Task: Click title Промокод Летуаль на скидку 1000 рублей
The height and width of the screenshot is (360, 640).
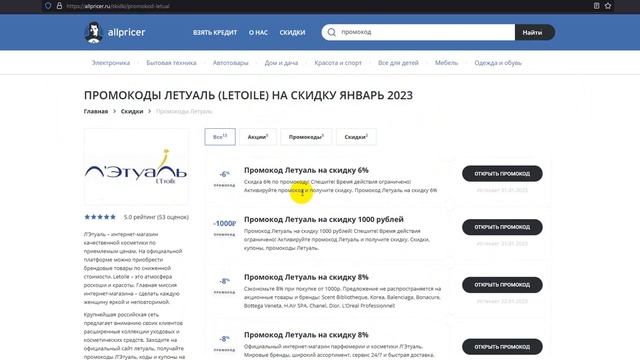Action: [324, 220]
